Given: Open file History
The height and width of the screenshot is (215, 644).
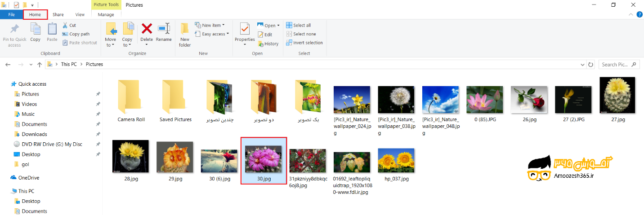Looking at the screenshot, I should point(268,44).
